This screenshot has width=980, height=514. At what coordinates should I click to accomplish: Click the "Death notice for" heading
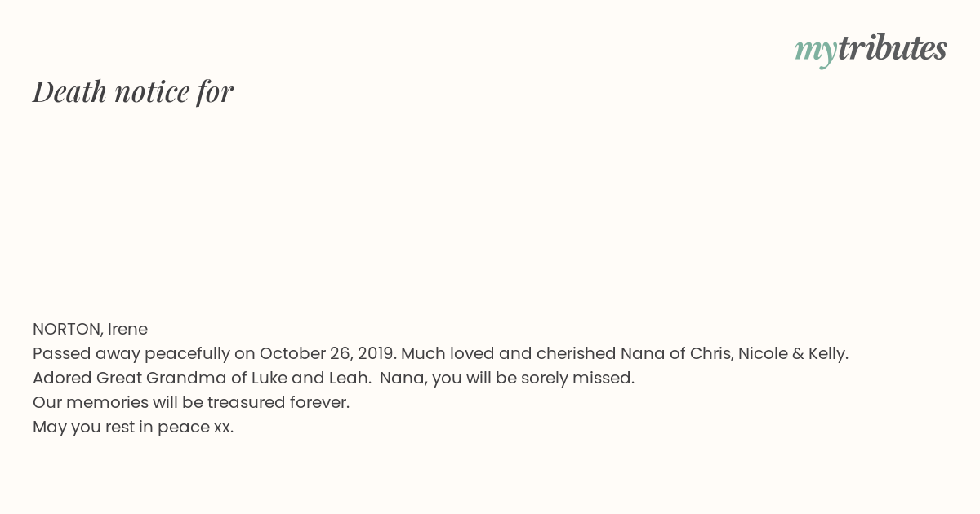tap(133, 91)
